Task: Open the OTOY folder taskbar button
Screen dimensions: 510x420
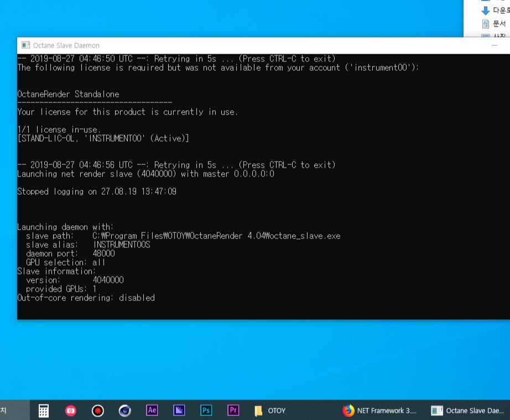Action: click(x=270, y=411)
